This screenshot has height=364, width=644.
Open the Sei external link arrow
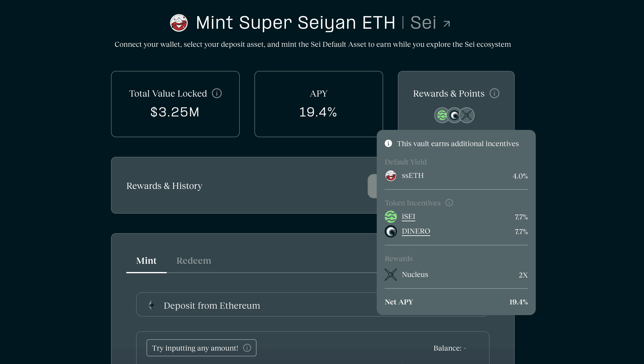(447, 24)
